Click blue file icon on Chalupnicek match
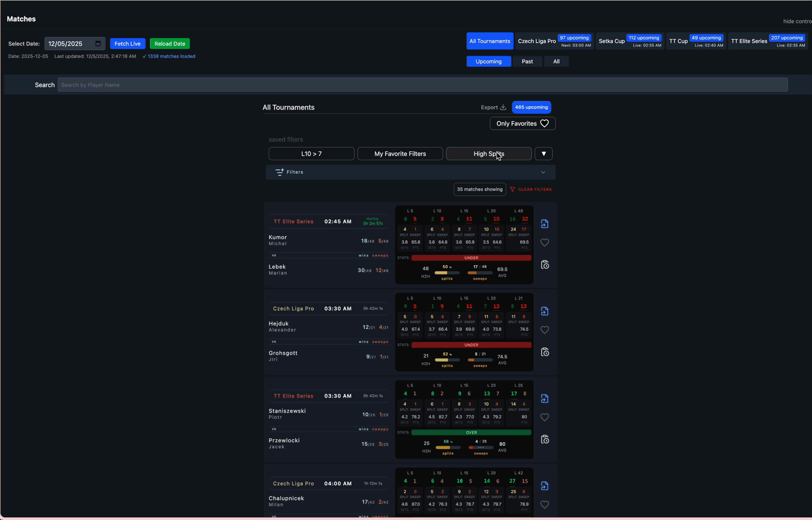 click(x=545, y=486)
